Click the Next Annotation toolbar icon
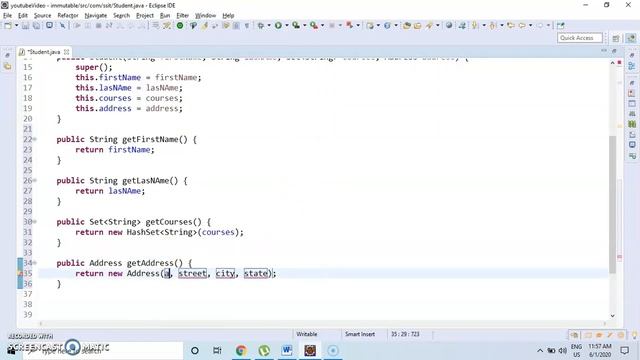Viewport: 640px width, 360px height. tap(474, 25)
